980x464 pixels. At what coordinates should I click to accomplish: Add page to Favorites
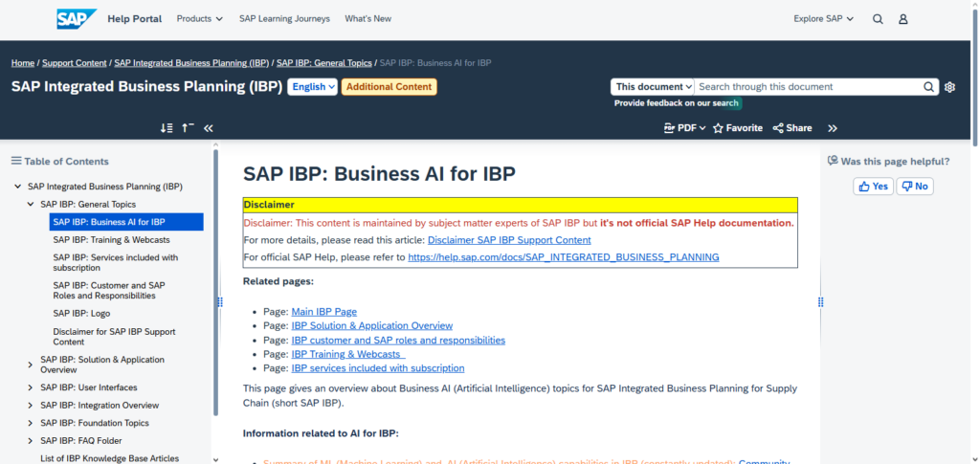point(738,128)
